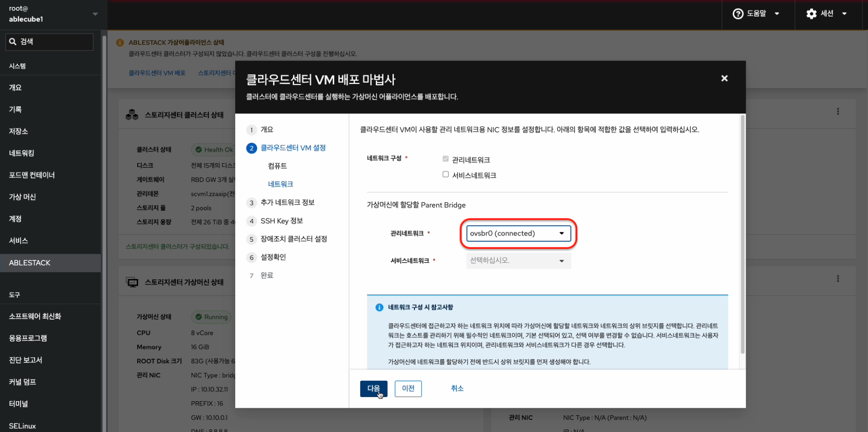Open the ovsbr0 management network dropdown
The width and height of the screenshot is (868, 432).
(518, 233)
